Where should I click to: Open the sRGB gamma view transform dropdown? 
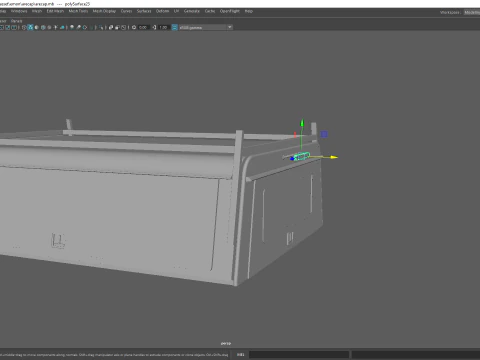[x=205, y=27]
